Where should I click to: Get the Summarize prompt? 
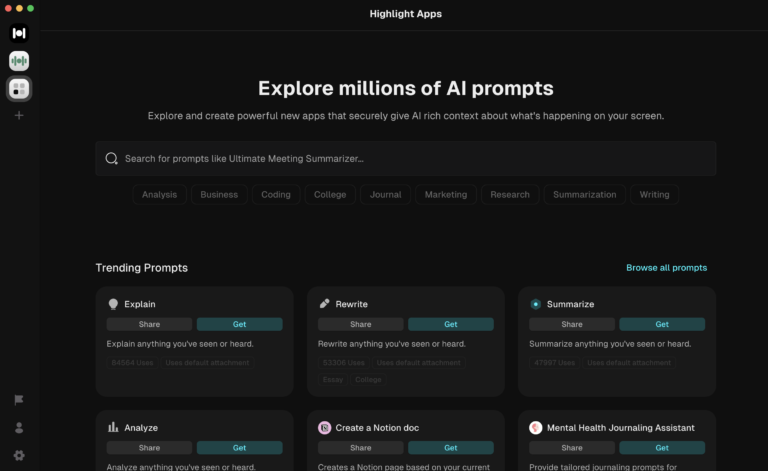(662, 324)
